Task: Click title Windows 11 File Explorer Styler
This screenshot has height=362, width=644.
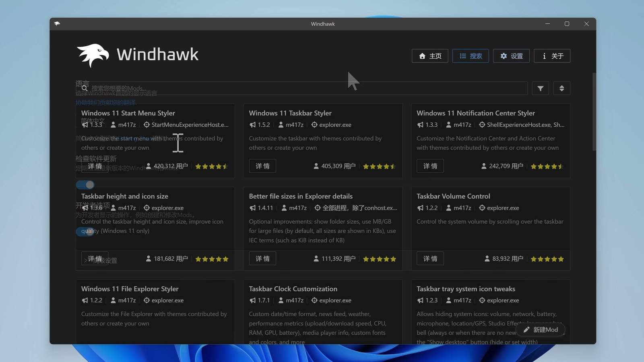Action: point(130,289)
